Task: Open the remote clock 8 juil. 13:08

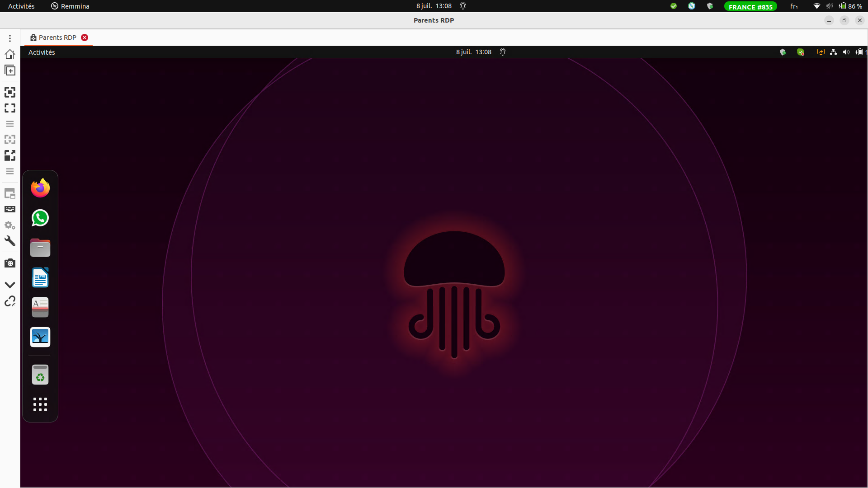Action: (473, 52)
